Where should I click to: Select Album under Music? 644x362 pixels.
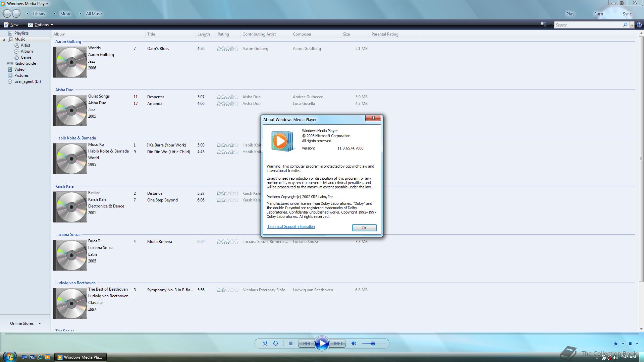point(26,51)
